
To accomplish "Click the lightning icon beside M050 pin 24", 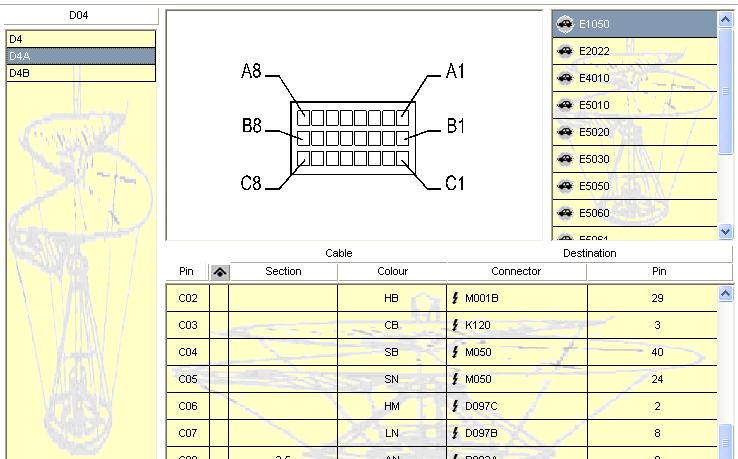I will 455,379.
